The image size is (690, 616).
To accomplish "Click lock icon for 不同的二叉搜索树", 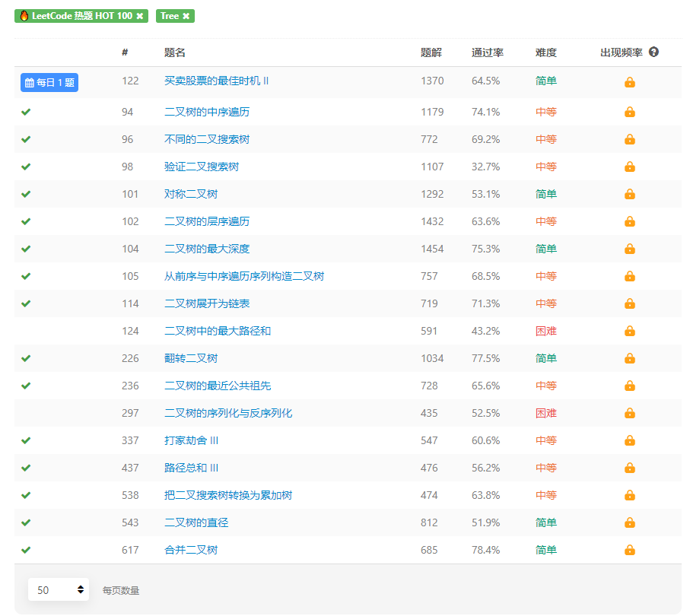I will (630, 139).
